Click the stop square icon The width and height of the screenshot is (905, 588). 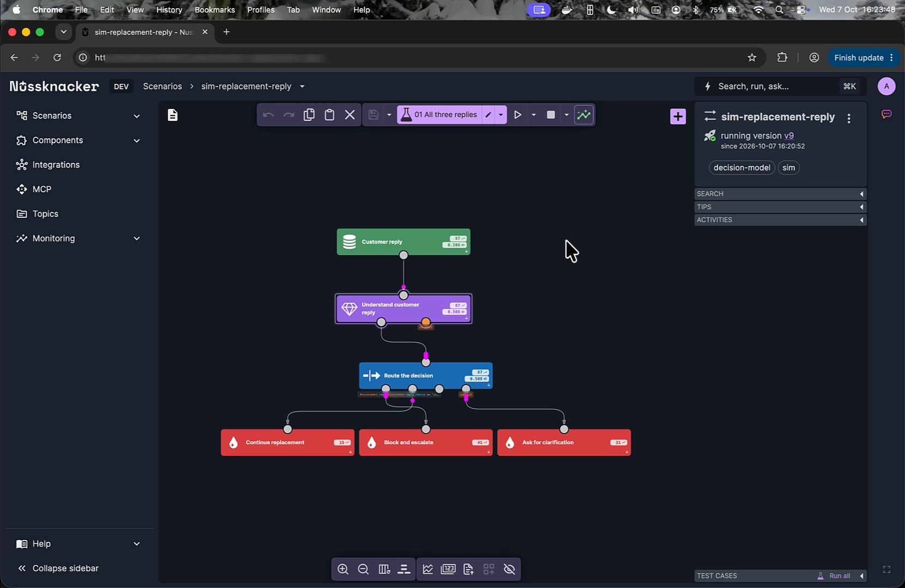click(551, 115)
